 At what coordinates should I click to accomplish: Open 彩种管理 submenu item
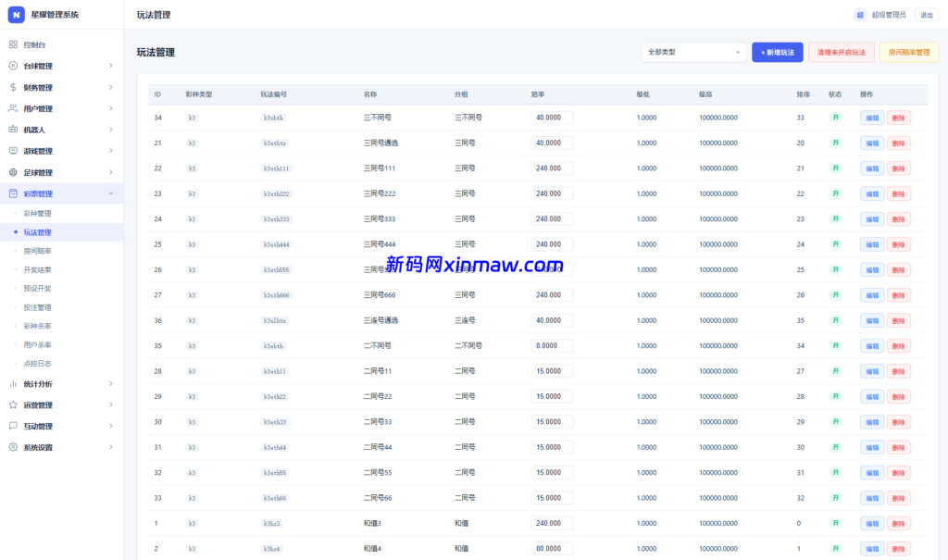[x=37, y=214]
